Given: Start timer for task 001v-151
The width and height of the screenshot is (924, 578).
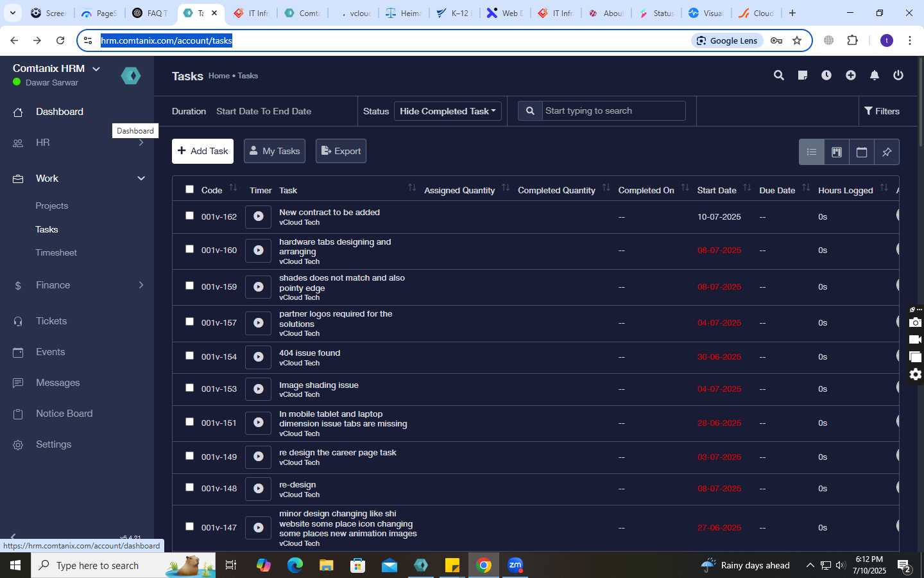Looking at the screenshot, I should coord(259,423).
